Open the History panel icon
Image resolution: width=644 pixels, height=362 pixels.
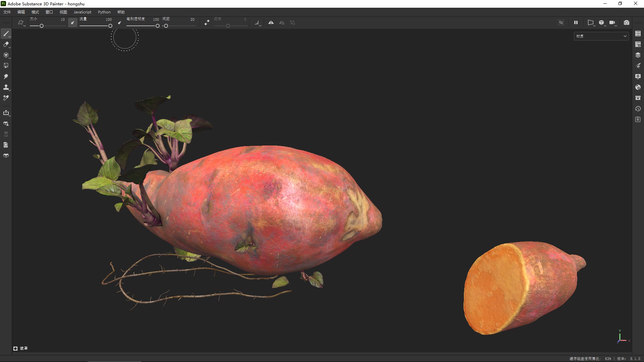pos(638,109)
